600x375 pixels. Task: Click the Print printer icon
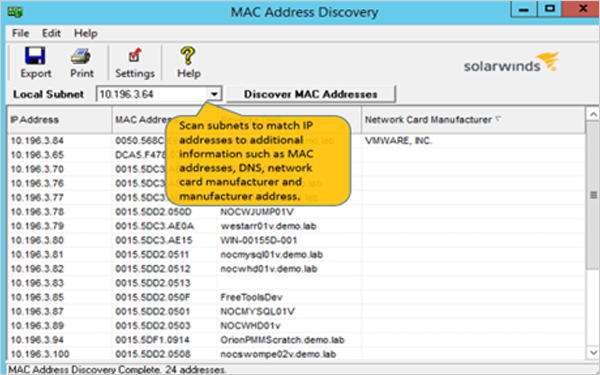tap(81, 57)
